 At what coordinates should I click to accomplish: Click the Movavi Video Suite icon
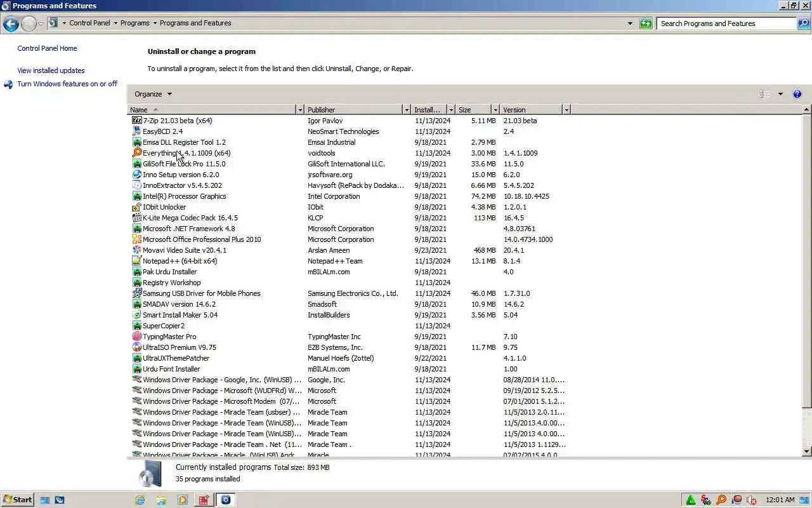[x=137, y=250]
